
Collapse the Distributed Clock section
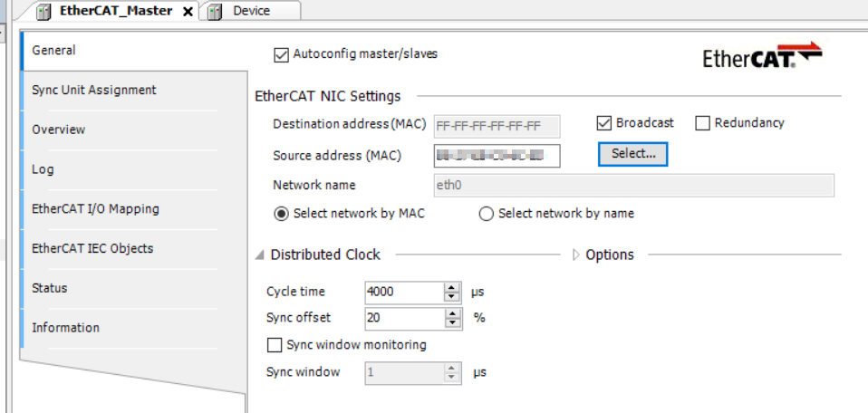click(259, 255)
